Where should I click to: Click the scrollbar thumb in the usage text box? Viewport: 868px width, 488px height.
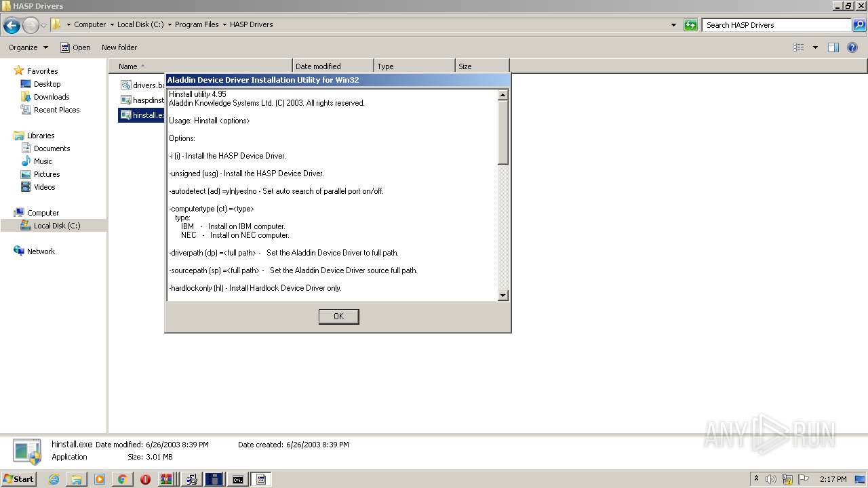pyautogui.click(x=502, y=132)
